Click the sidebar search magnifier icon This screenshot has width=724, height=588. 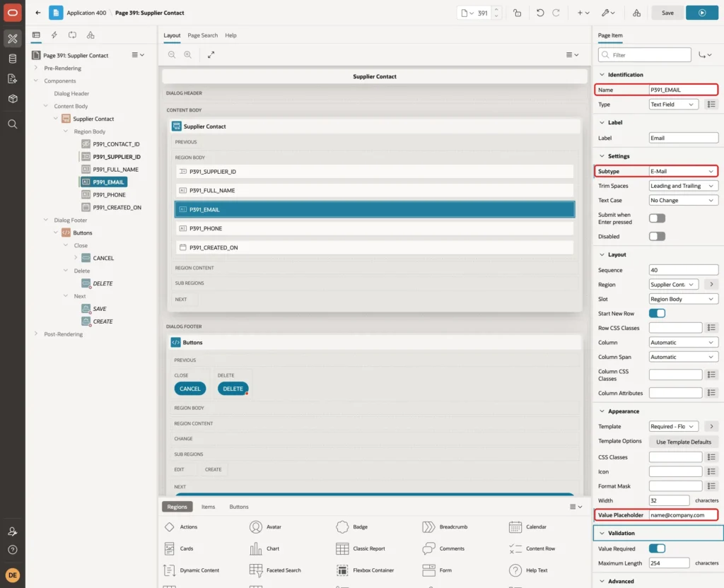13,124
